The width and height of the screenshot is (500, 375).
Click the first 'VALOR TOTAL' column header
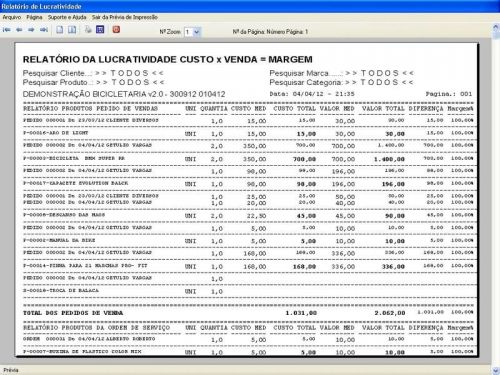point(383,109)
